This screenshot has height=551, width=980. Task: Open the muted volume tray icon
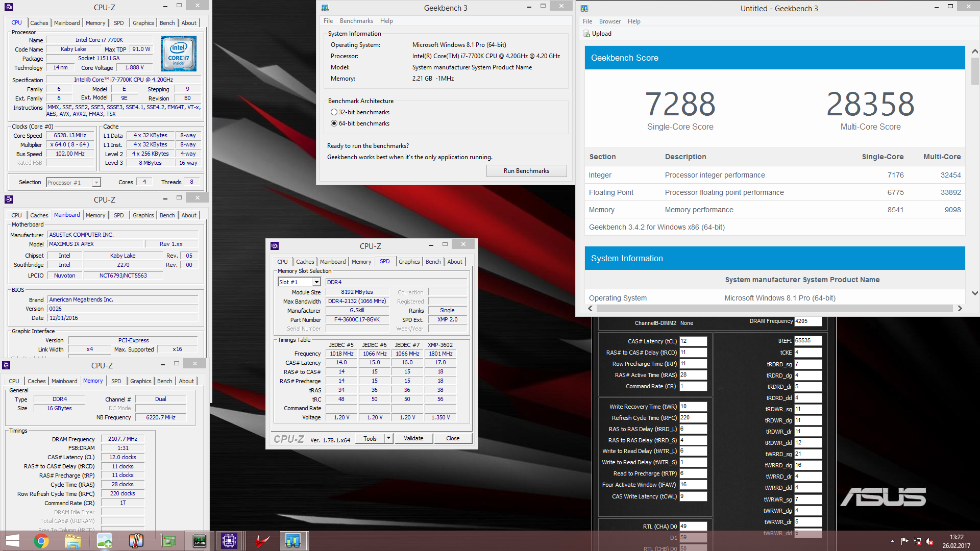point(929,541)
